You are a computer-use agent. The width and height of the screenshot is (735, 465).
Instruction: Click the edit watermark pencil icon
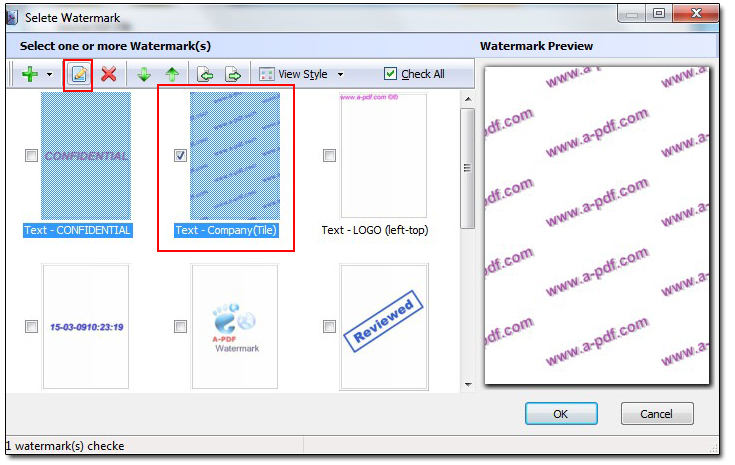click(x=79, y=74)
